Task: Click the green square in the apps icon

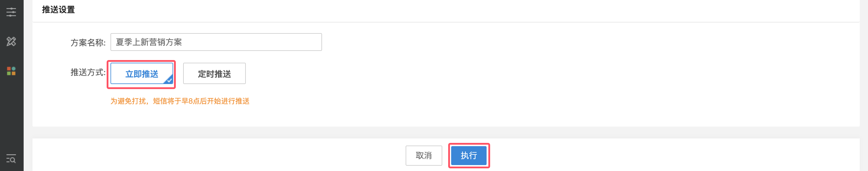Action: (x=9, y=74)
